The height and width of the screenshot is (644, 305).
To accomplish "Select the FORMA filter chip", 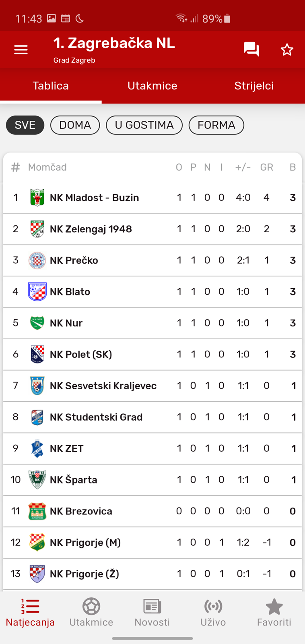I will pos(216,125).
